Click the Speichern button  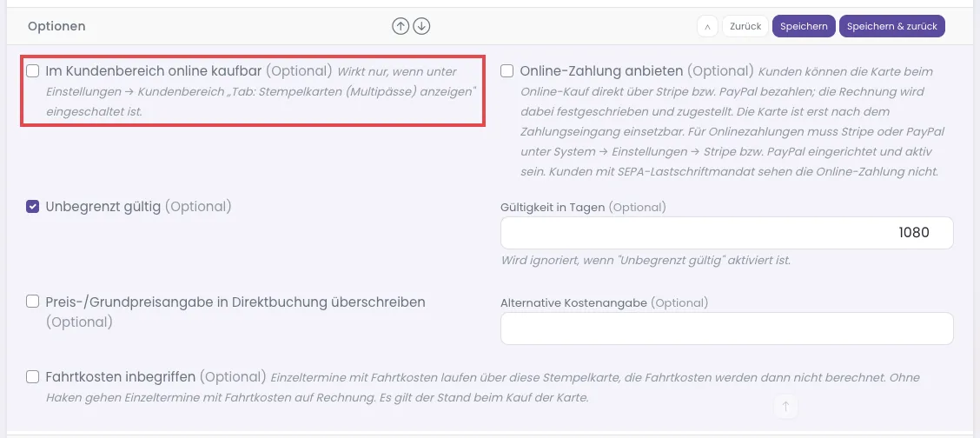(x=804, y=26)
